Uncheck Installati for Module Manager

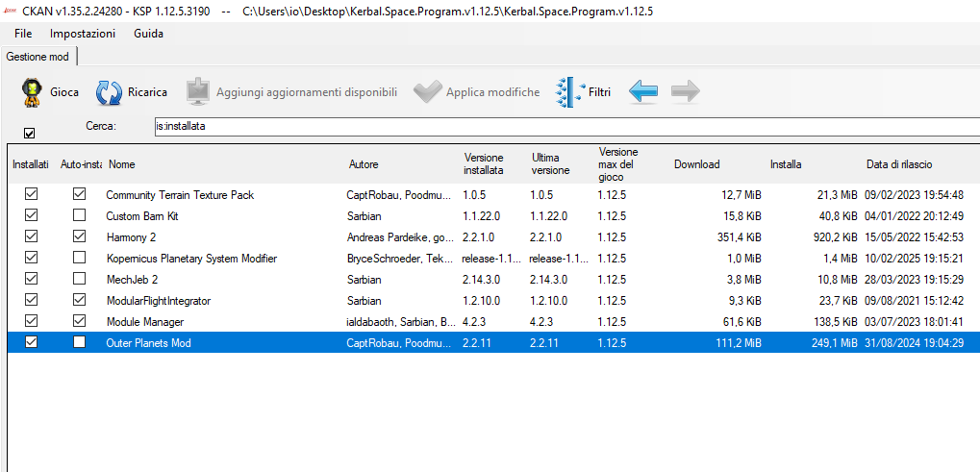point(31,321)
